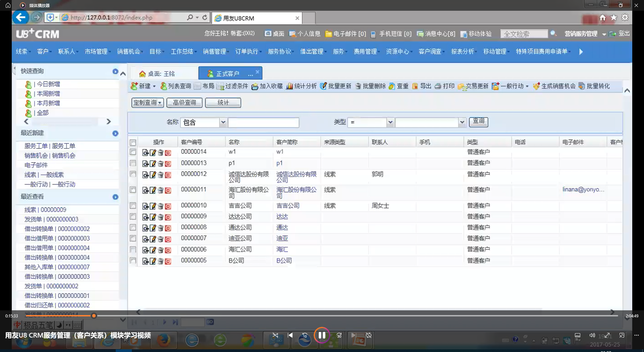Image resolution: width=644 pixels, height=352 pixels.
Task: Collapse the 最近新建 panel
Action: [115, 133]
